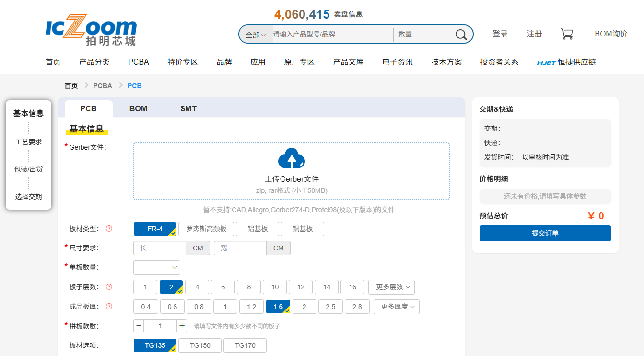Select TG150 board option
Image resolution: width=644 pixels, height=356 pixels.
point(200,345)
